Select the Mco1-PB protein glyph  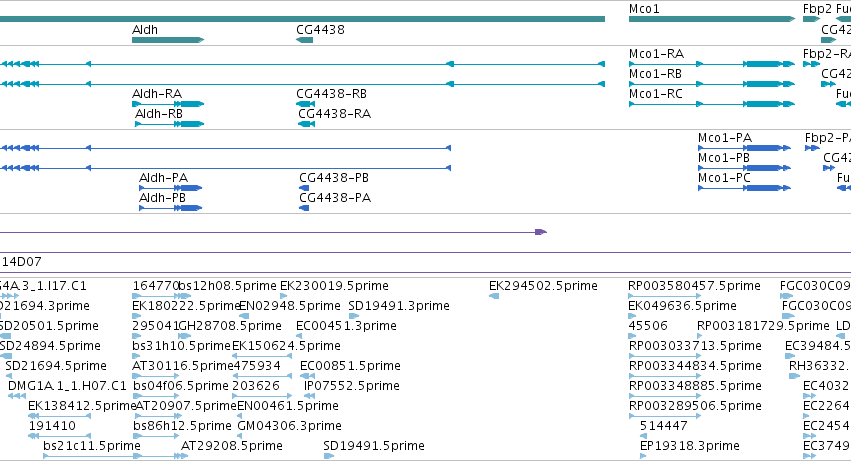744,168
